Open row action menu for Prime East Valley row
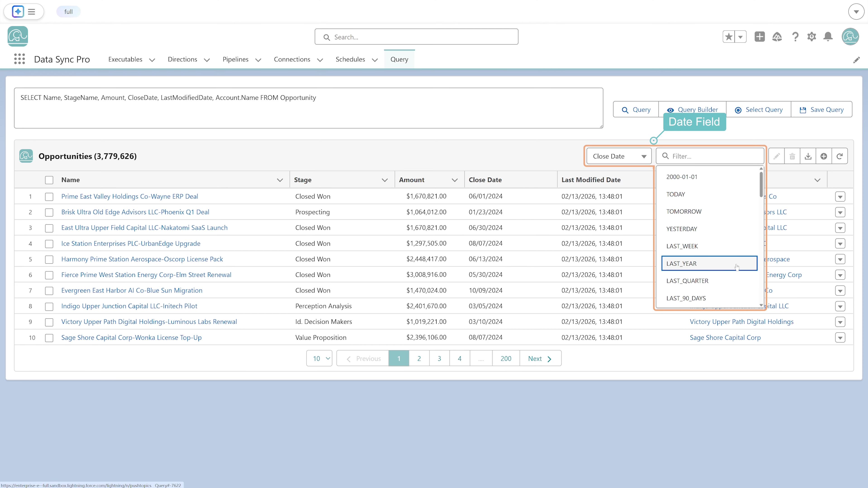 pos(840,197)
